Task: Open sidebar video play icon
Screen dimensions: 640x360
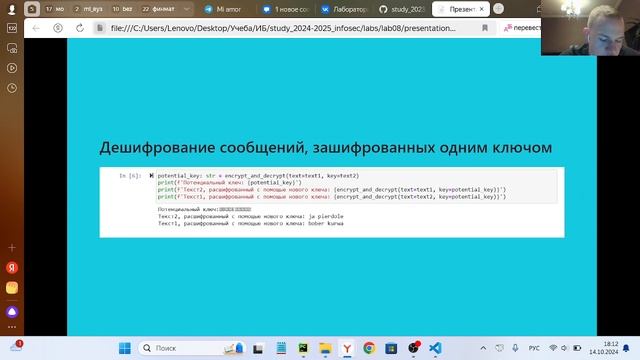Action: tap(12, 68)
